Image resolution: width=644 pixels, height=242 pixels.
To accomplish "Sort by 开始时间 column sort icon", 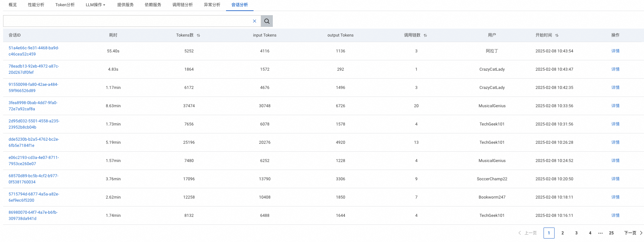I will tap(557, 35).
